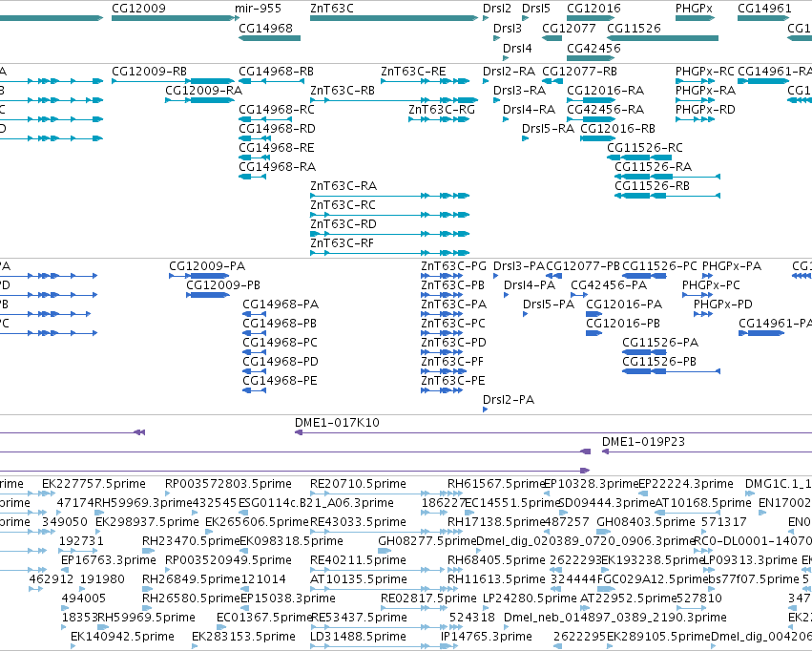Open EST EK227757.5prime
Image resolution: width=812 pixels, height=651 pixels.
(94, 484)
